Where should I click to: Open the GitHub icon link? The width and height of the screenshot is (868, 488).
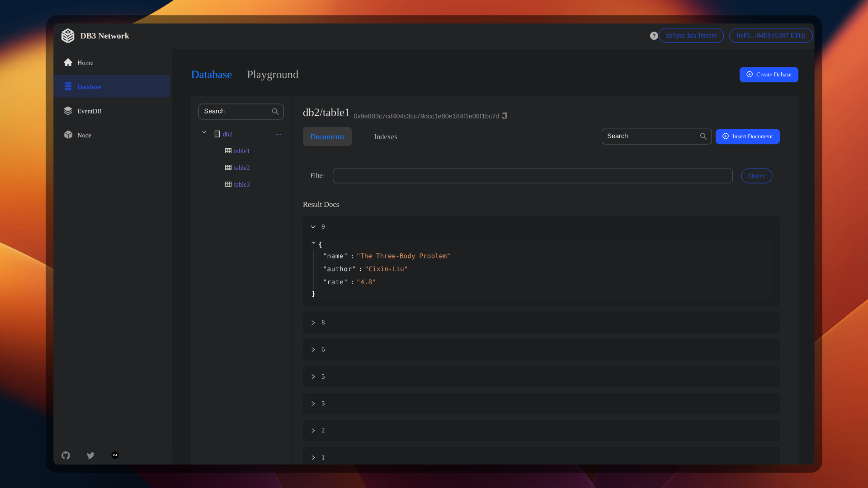coord(66,455)
